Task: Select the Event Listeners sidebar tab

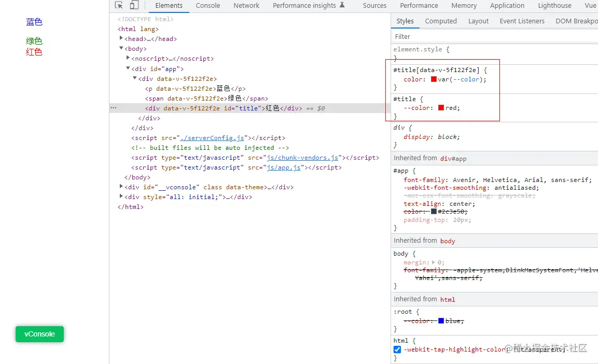Action: pyautogui.click(x=522, y=21)
